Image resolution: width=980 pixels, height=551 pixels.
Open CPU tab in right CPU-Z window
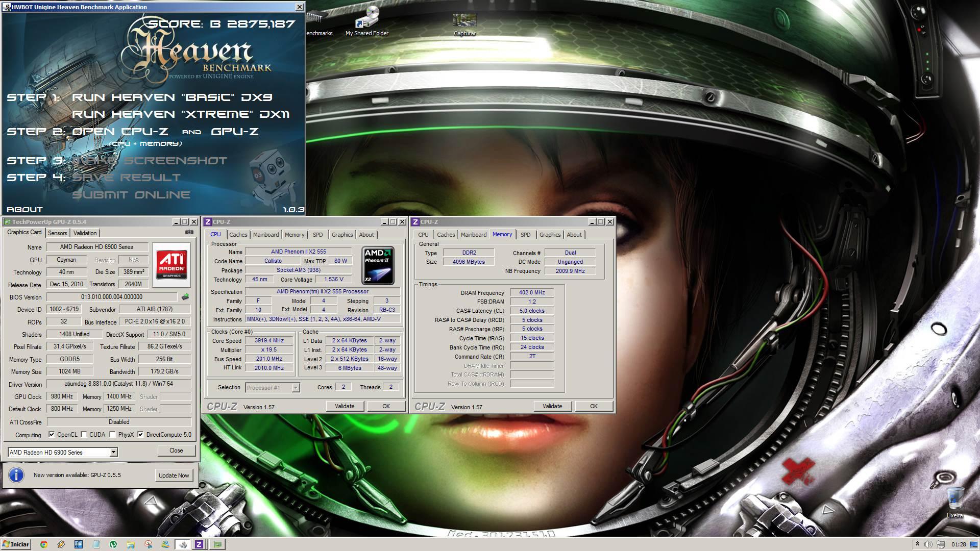[423, 235]
